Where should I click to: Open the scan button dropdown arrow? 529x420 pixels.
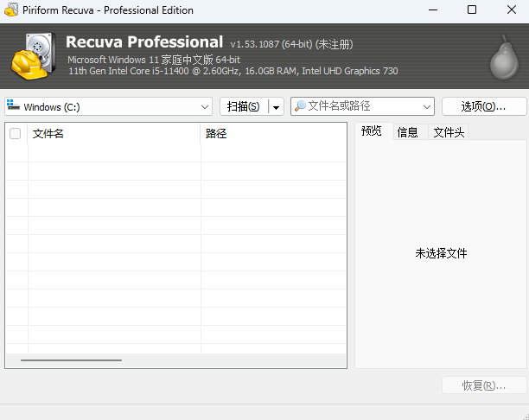tap(276, 107)
